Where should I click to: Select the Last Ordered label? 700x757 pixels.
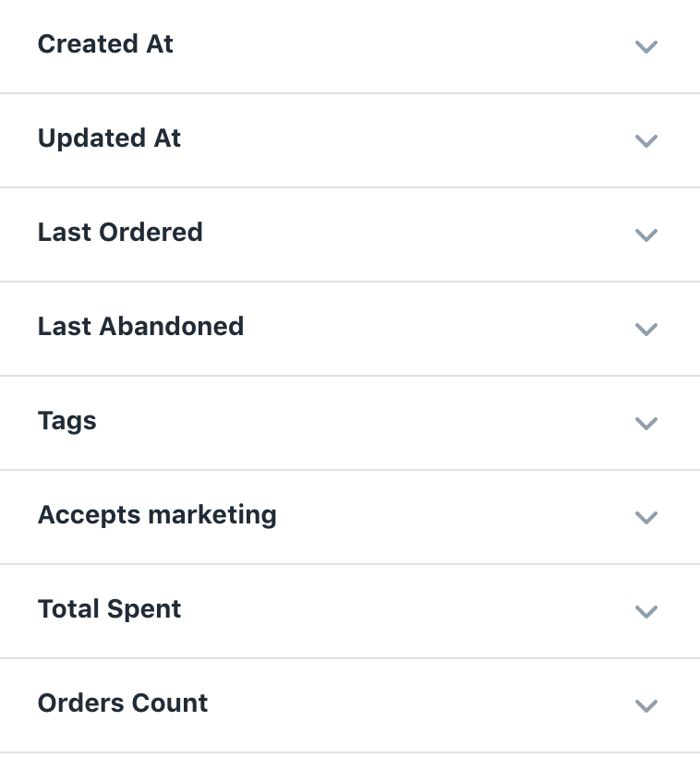[120, 233]
